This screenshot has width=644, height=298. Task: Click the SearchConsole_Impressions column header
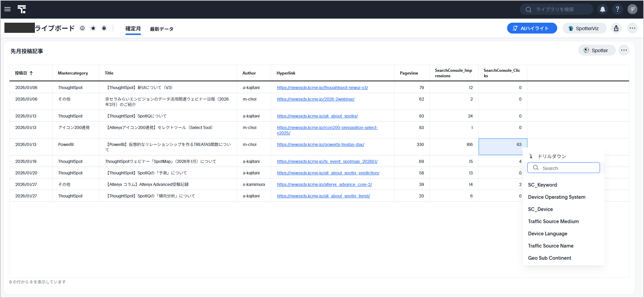pyautogui.click(x=454, y=73)
